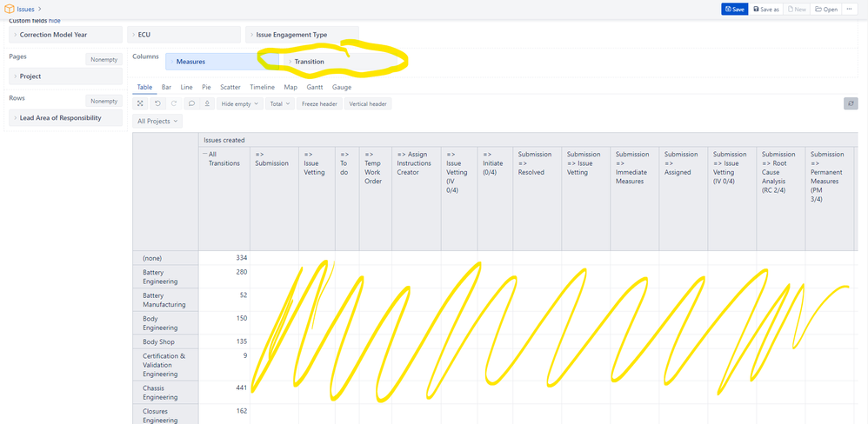868x424 pixels.
Task: Switch to the Line chart tab
Action: [x=186, y=88]
